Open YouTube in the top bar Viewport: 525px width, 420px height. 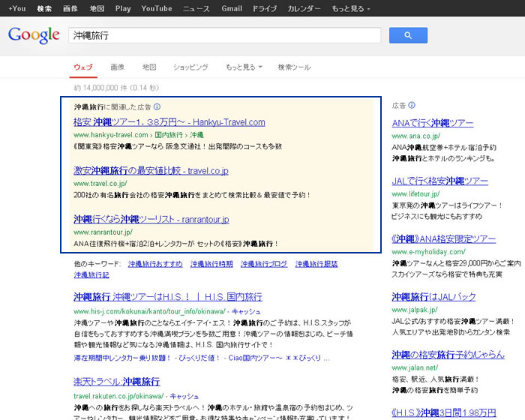157,9
